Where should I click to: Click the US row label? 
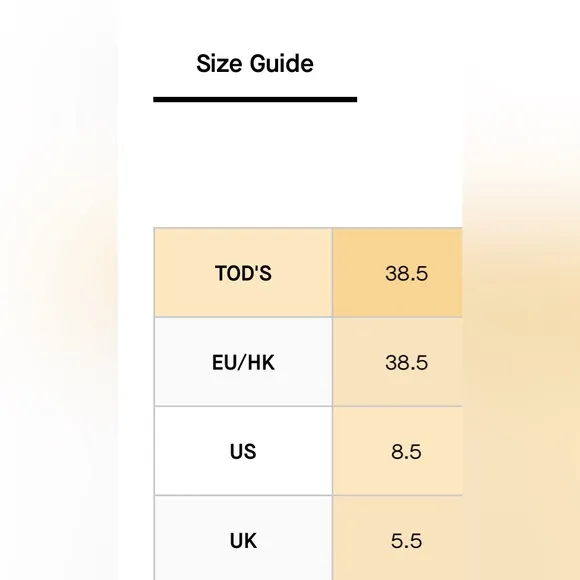pos(243,451)
